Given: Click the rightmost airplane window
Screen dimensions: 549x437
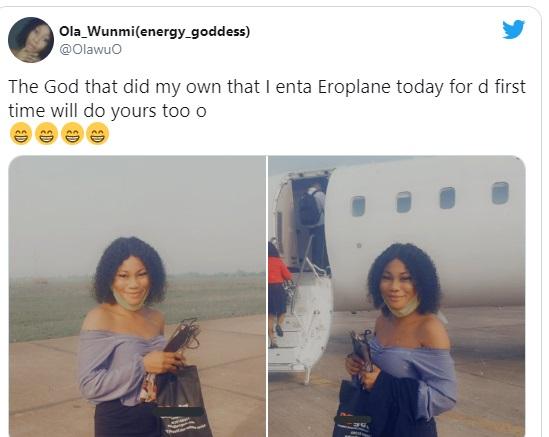Looking at the screenshot, I should click(500, 193).
